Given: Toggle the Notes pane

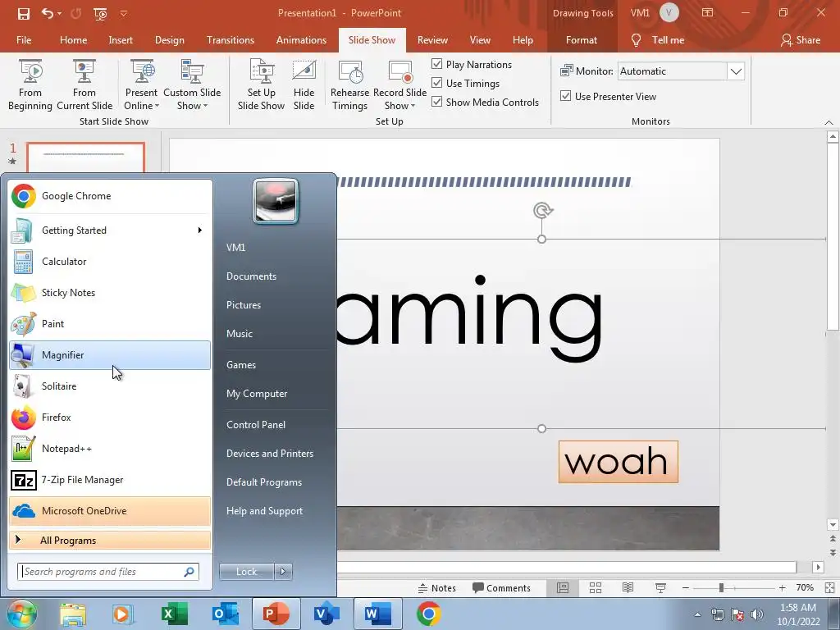Looking at the screenshot, I should tap(436, 588).
